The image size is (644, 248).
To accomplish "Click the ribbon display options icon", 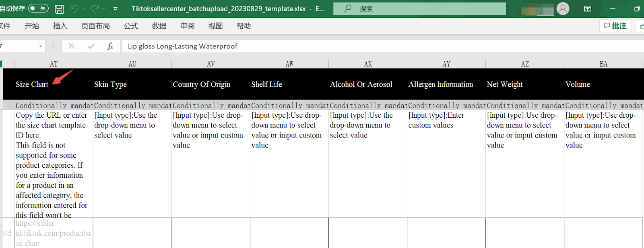I will 588,8.
